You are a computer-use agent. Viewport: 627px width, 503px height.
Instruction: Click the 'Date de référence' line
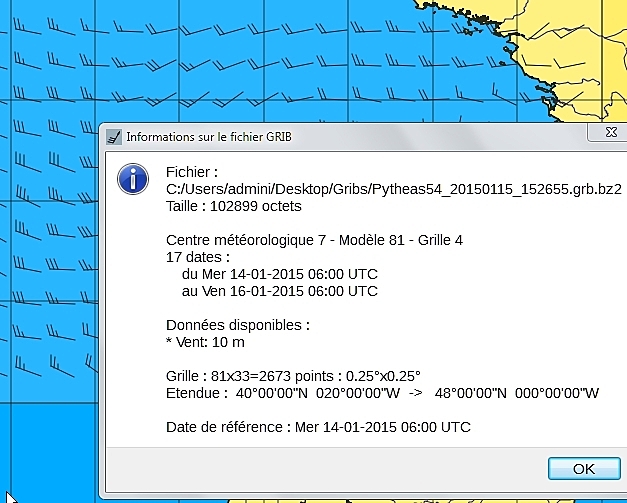[318, 427]
